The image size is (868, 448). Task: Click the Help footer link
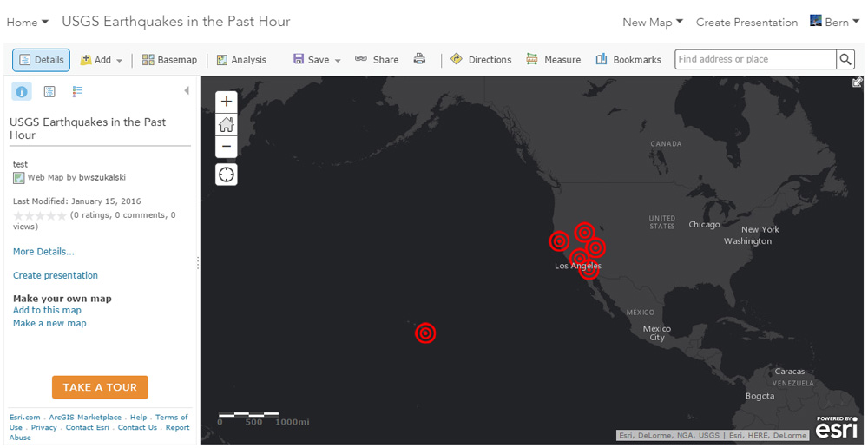click(139, 417)
